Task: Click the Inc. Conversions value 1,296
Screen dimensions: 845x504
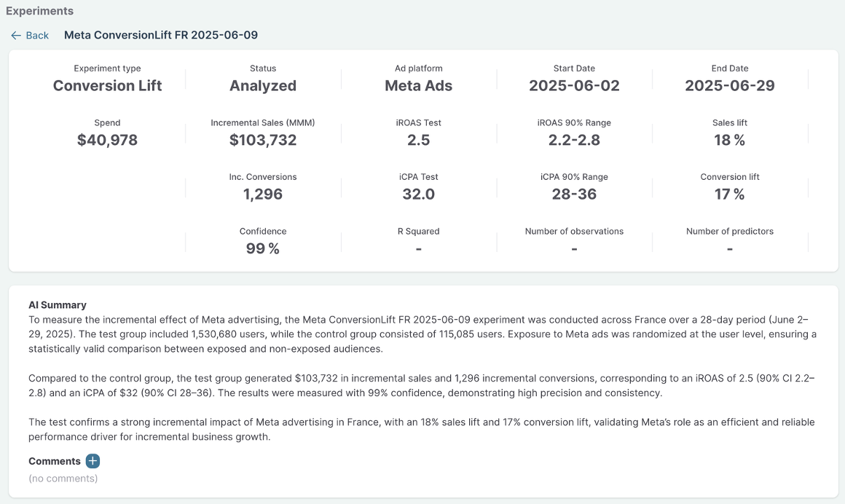Action: (x=263, y=194)
